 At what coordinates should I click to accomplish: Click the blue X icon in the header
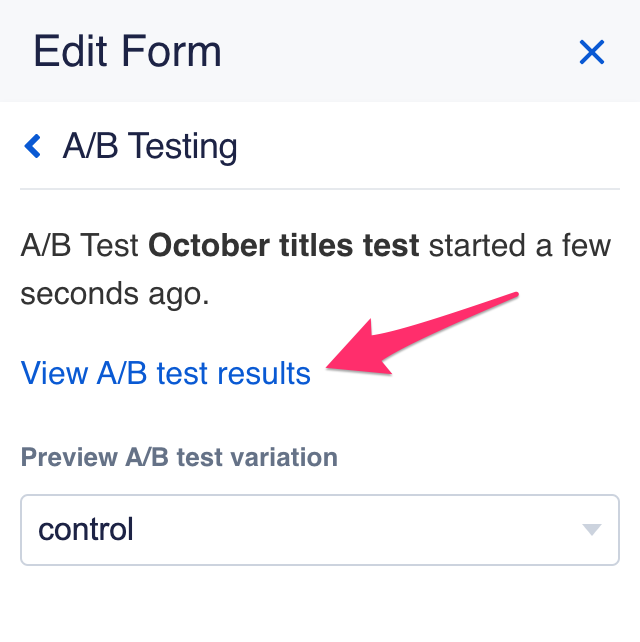pos(592,52)
